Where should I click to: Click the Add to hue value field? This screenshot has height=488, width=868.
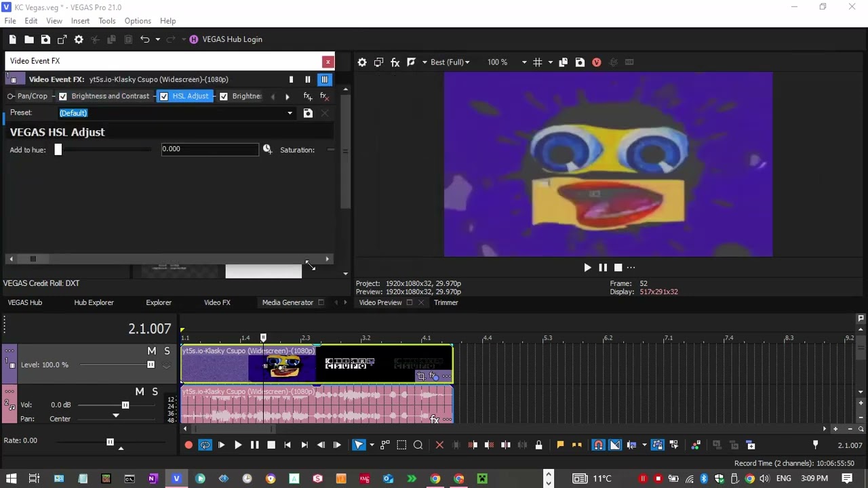click(210, 149)
